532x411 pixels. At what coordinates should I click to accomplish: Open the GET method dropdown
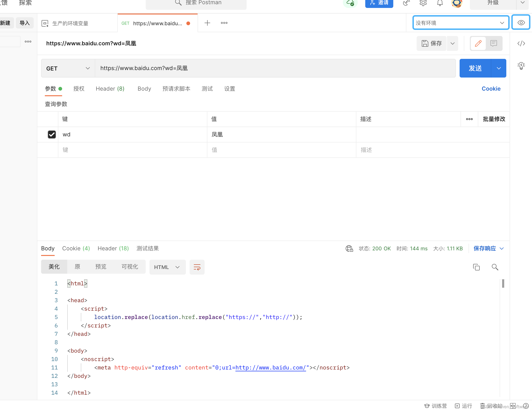point(68,68)
